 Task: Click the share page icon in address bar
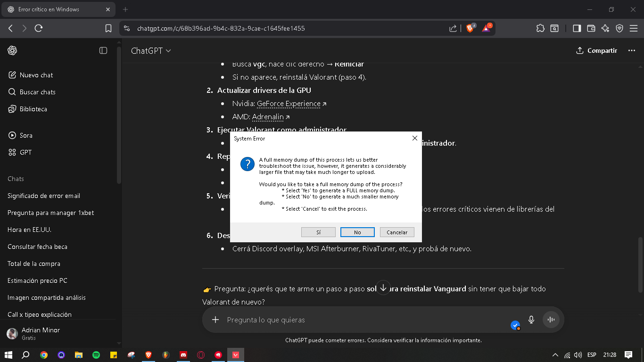click(453, 28)
